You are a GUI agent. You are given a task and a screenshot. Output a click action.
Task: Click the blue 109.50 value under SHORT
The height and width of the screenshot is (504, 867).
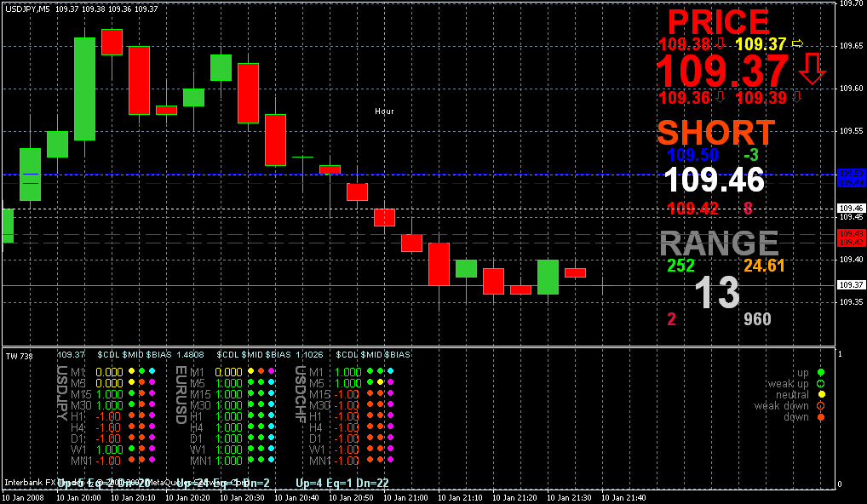point(692,155)
